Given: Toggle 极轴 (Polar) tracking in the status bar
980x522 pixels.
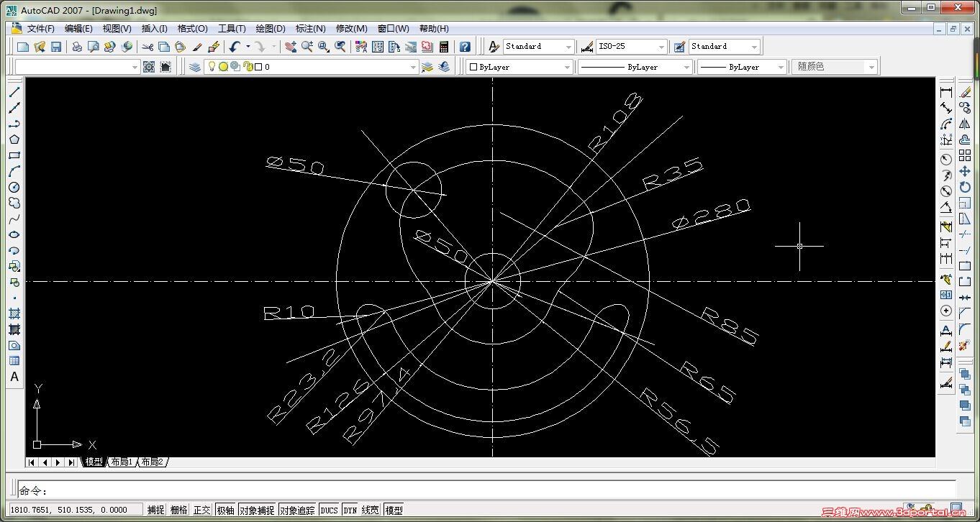Looking at the screenshot, I should point(225,510).
